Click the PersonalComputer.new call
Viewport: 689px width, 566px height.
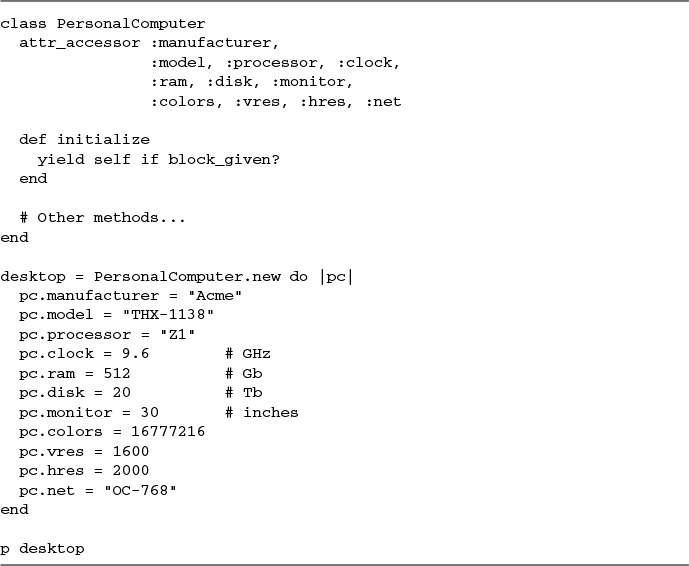[187, 277]
